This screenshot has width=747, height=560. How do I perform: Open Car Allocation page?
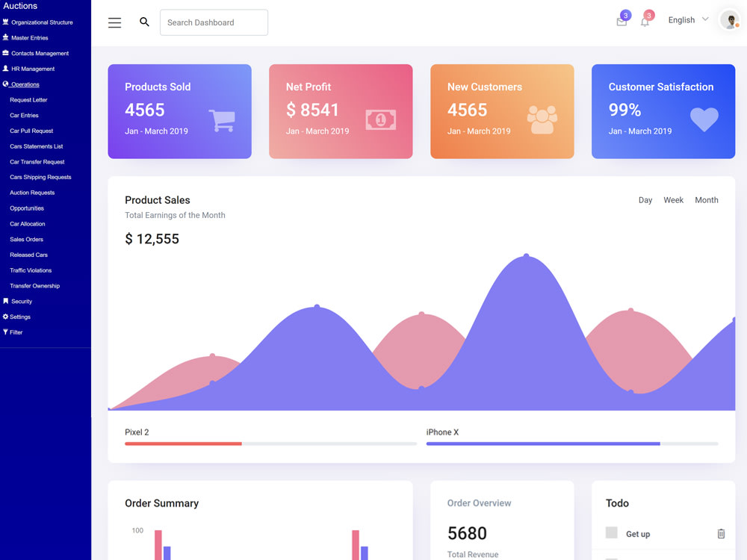coord(28,224)
